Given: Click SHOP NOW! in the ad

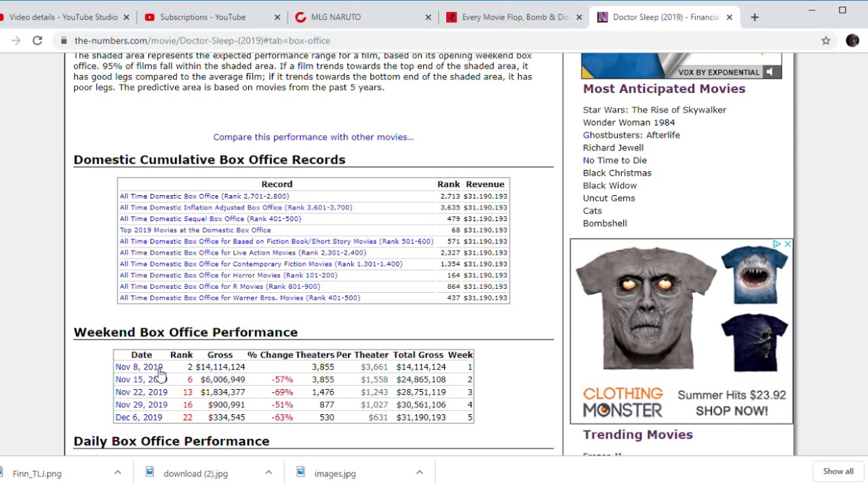Looking at the screenshot, I should 732,411.
